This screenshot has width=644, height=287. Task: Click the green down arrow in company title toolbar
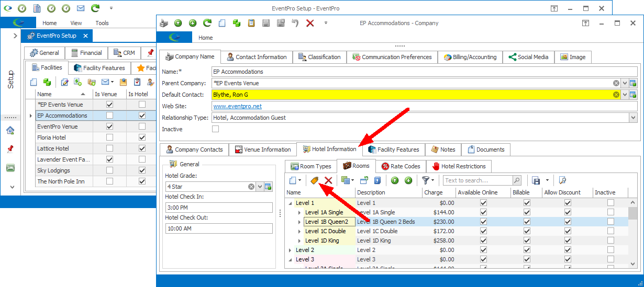[x=193, y=23]
